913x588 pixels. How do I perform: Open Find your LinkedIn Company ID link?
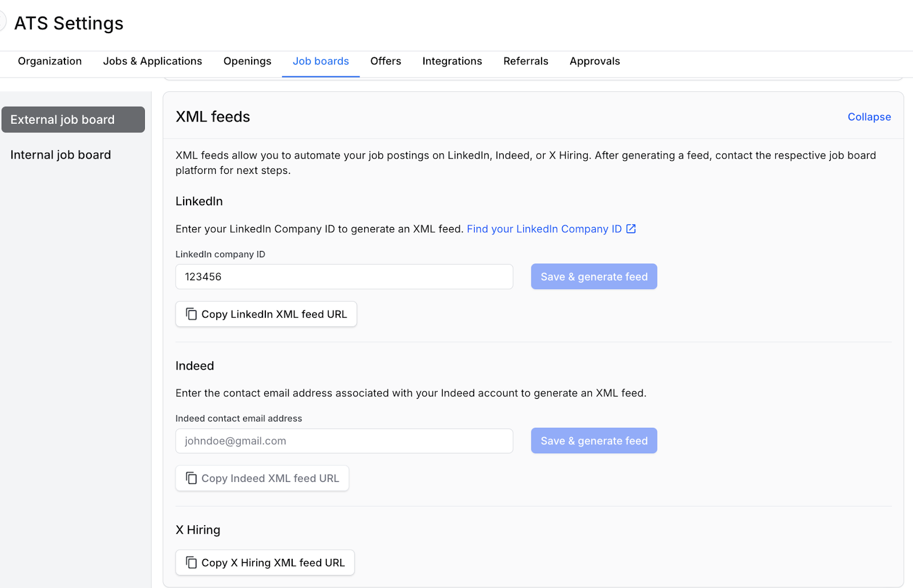point(544,229)
